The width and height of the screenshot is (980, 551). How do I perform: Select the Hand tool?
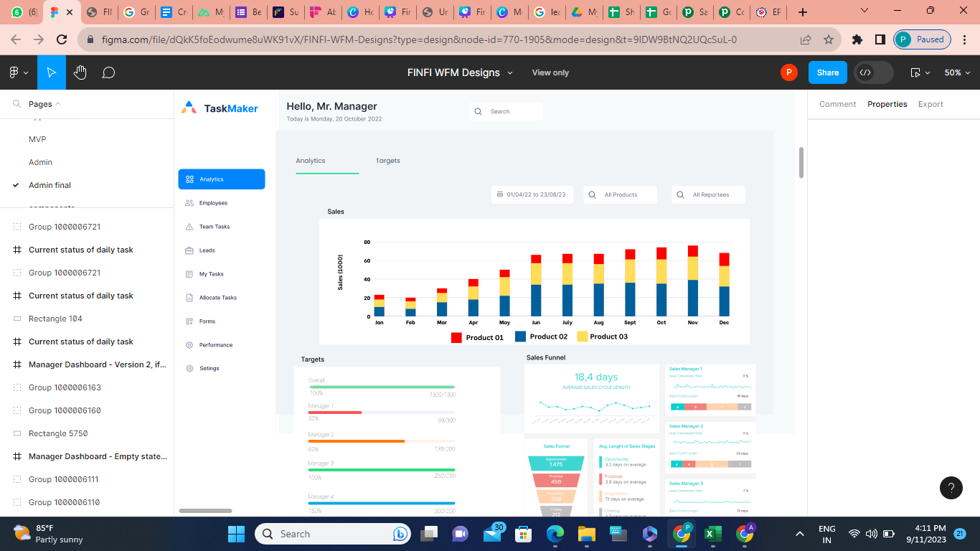point(80,72)
